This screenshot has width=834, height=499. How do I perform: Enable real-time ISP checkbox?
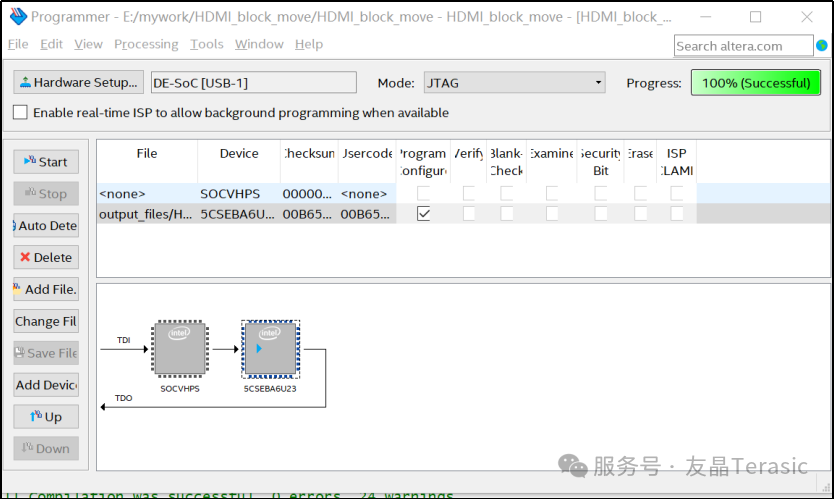pyautogui.click(x=20, y=112)
